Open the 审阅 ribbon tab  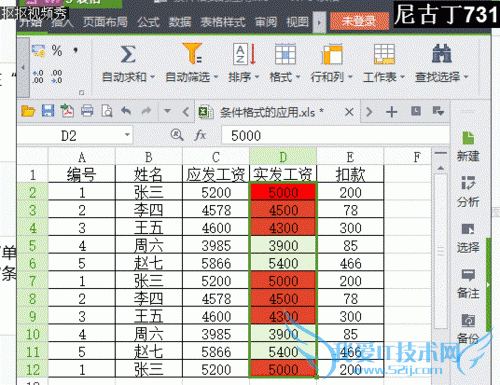(x=266, y=22)
